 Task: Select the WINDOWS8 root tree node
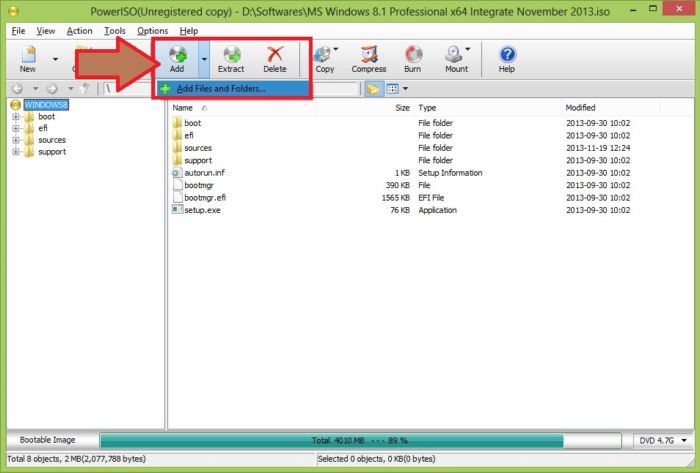coord(46,105)
